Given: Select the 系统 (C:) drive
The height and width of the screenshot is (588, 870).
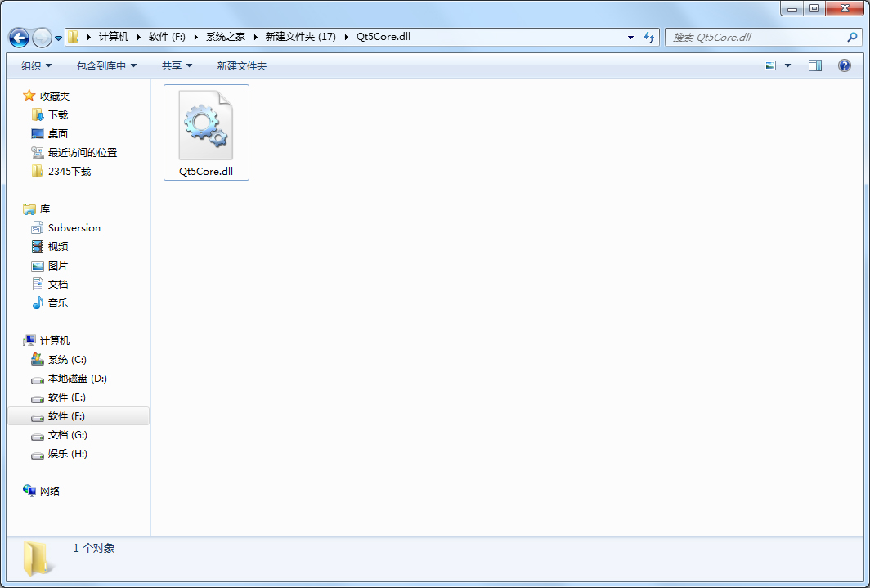Looking at the screenshot, I should pos(65,359).
